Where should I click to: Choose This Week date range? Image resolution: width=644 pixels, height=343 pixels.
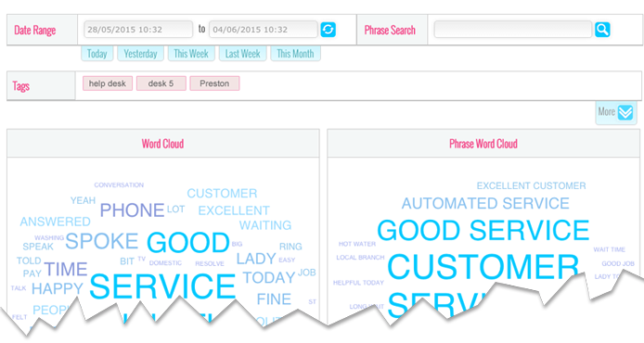(191, 54)
